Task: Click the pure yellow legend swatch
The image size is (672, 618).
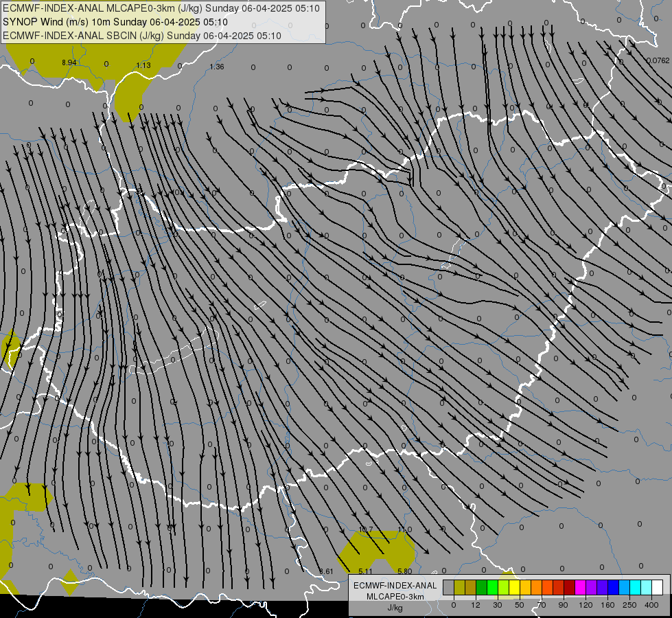Action: 514,587
